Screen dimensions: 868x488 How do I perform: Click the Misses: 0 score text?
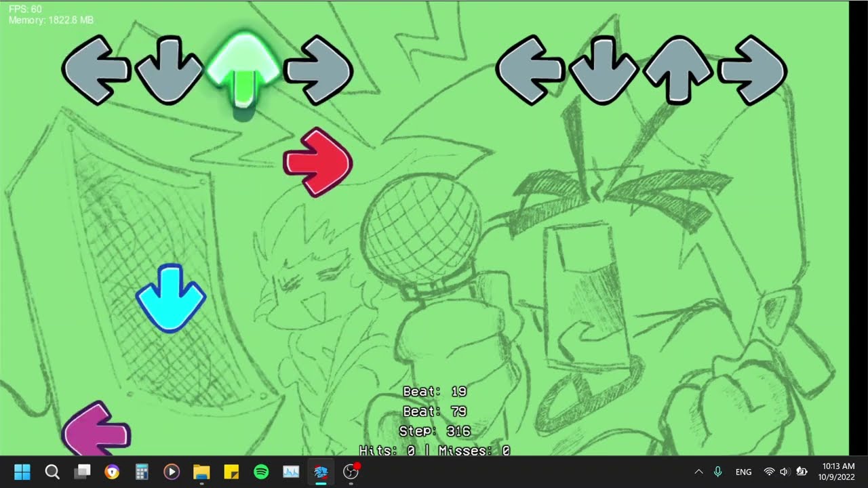pos(474,451)
